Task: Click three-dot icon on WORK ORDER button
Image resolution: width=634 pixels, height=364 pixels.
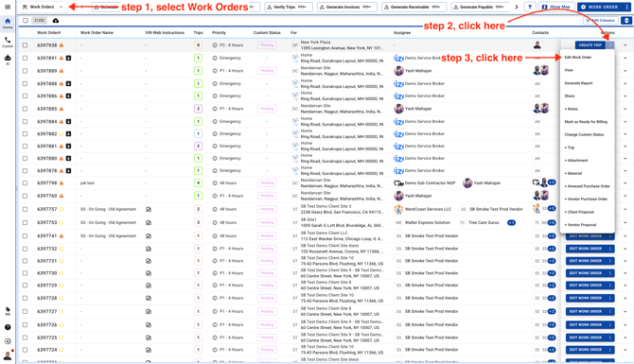Action: pyautogui.click(x=627, y=7)
